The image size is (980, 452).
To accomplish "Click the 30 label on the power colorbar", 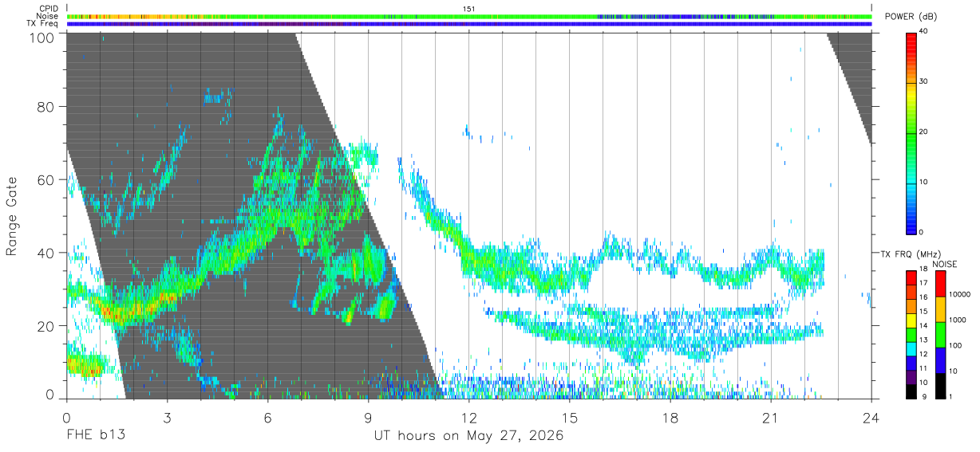I will point(923,81).
